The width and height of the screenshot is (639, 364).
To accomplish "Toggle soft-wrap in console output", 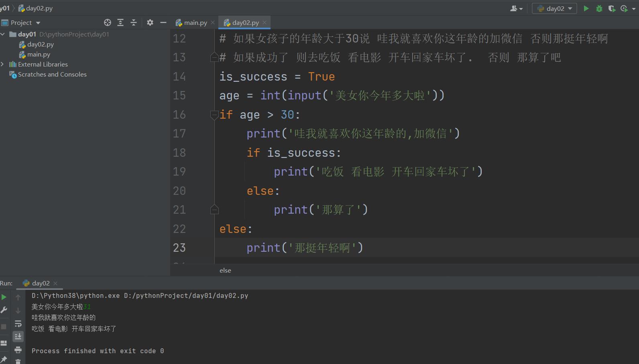I will coord(18,324).
